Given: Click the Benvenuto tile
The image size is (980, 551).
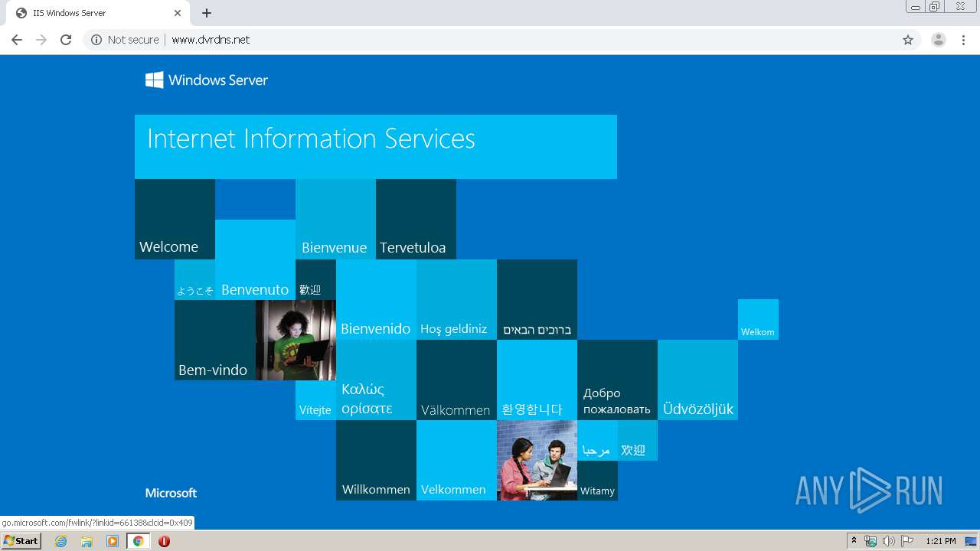Looking at the screenshot, I should [x=255, y=259].
